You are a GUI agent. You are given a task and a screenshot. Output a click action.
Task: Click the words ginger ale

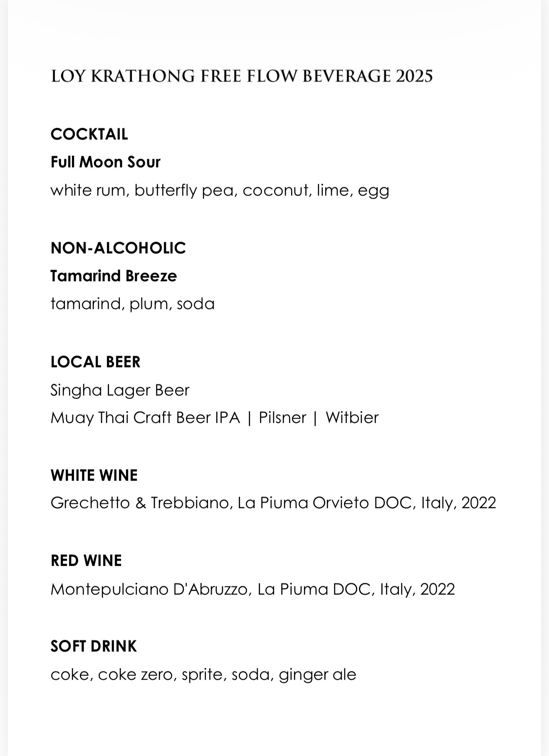click(317, 674)
